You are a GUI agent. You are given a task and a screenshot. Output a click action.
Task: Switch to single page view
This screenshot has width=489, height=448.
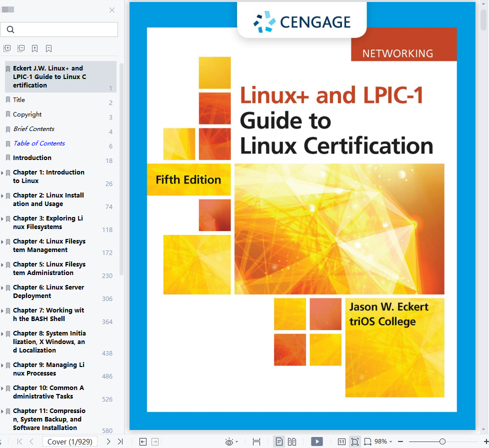click(x=279, y=441)
